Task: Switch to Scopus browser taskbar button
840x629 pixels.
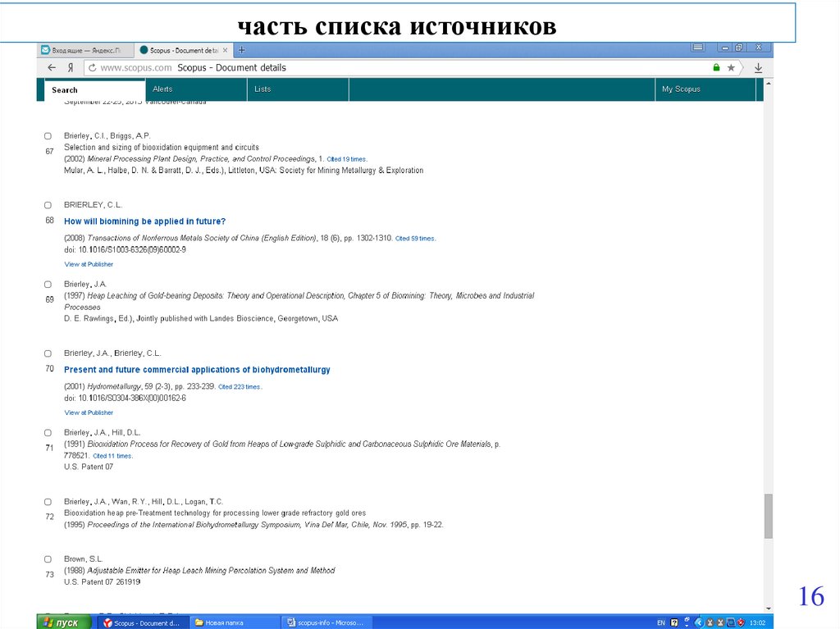Action: point(144,622)
